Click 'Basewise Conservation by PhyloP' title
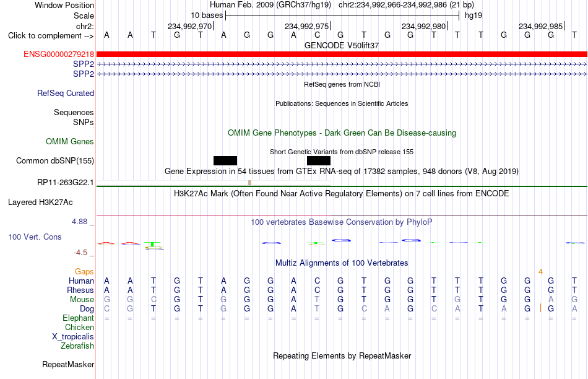 (x=342, y=222)
